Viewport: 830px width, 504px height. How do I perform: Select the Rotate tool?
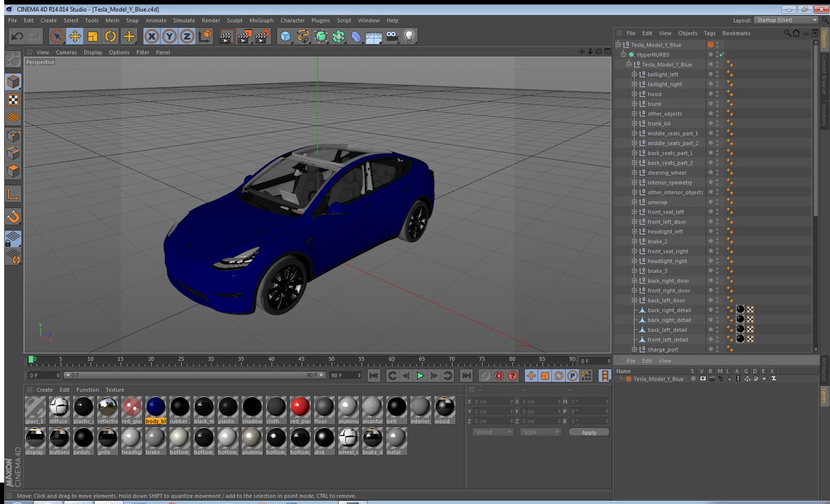110,36
